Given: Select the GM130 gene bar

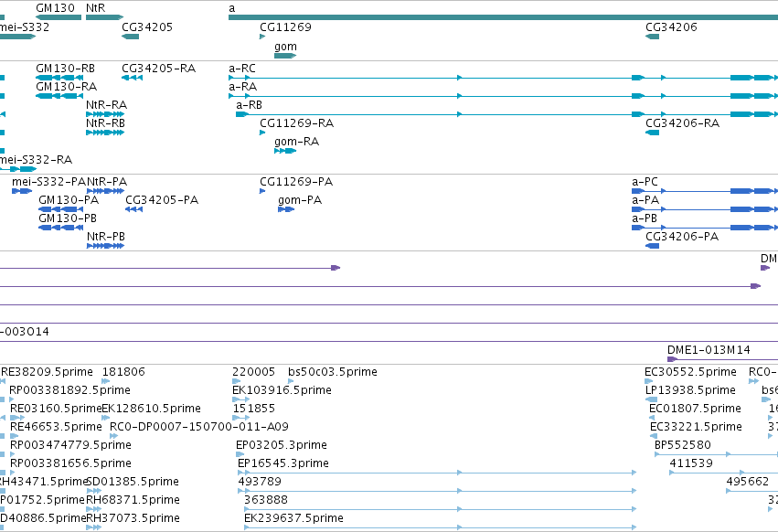Looking at the screenshot, I should point(59,17).
